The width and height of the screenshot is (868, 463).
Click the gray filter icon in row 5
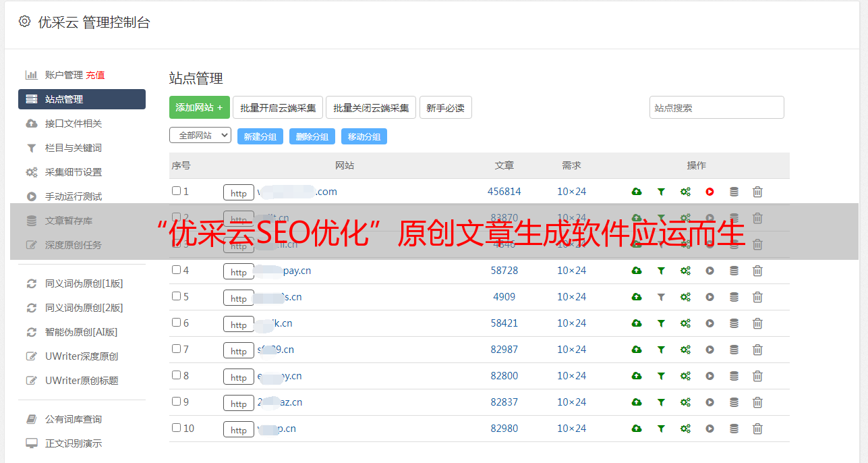(x=661, y=297)
